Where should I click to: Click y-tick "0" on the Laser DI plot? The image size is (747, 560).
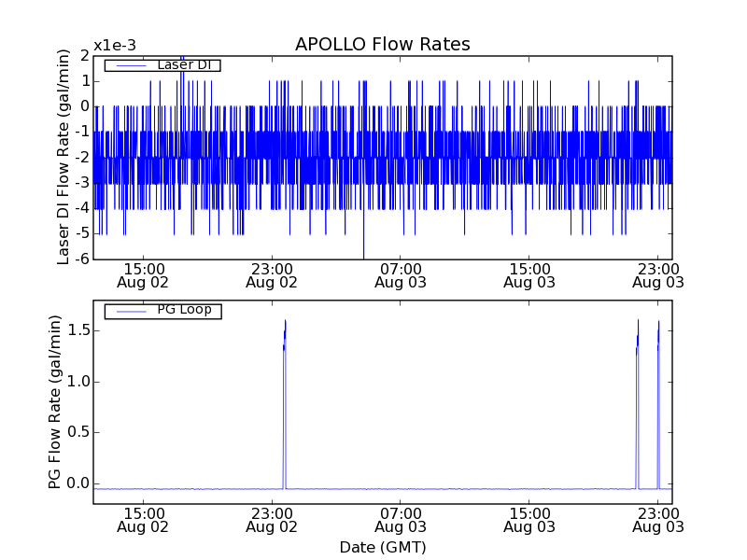(x=85, y=106)
